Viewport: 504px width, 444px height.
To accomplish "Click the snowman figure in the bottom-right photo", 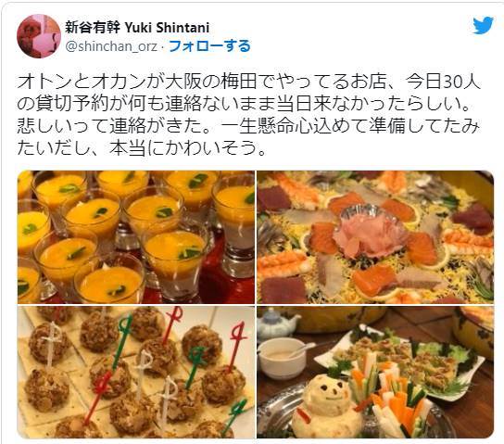I will (x=326, y=406).
